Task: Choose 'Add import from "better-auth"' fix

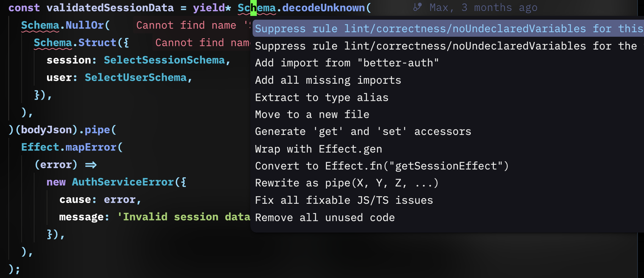Action: pos(347,63)
